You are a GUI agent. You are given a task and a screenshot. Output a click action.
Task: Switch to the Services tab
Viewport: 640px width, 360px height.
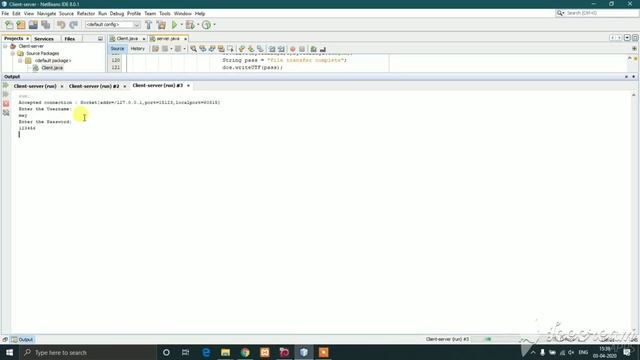44,39
